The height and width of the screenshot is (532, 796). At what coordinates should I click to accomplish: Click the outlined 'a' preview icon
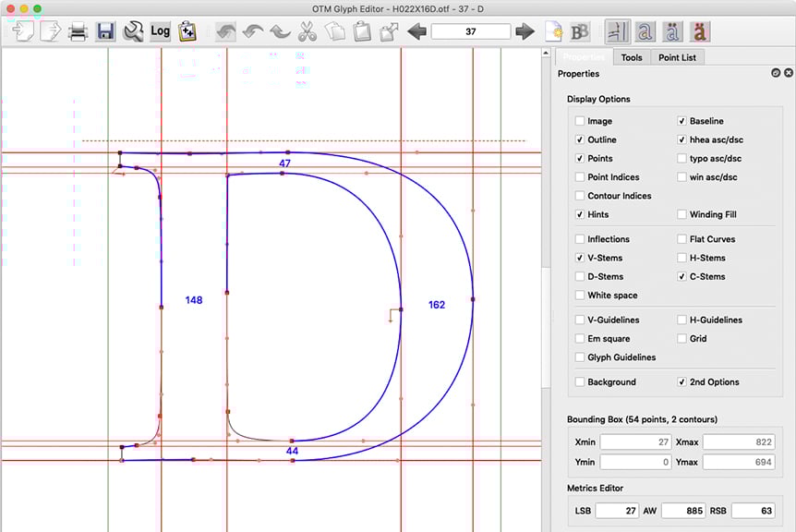pyautogui.click(x=645, y=31)
